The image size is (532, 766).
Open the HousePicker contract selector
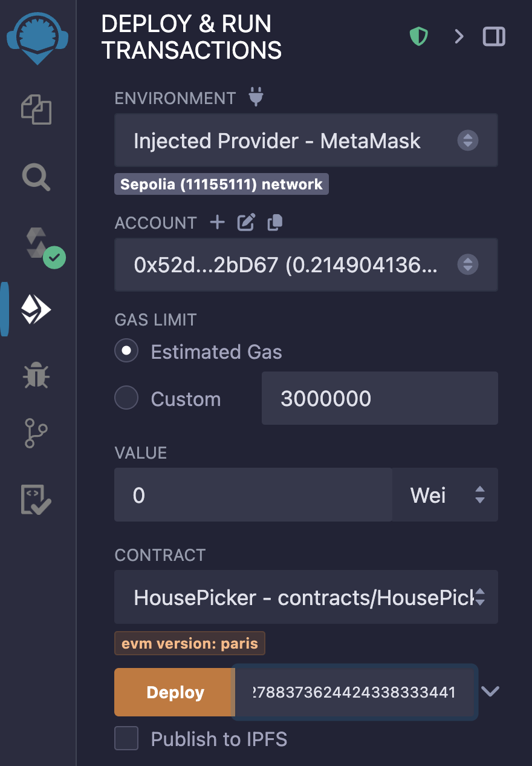pos(306,597)
